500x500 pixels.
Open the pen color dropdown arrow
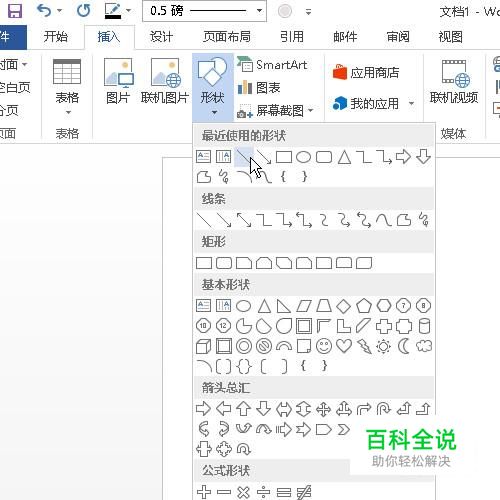point(129,11)
